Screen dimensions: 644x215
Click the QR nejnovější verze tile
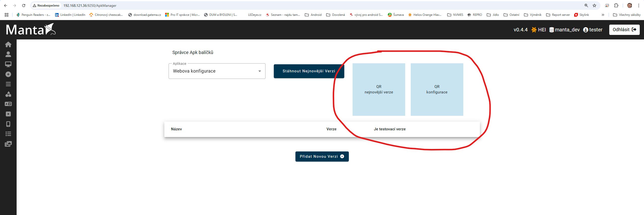tap(378, 89)
